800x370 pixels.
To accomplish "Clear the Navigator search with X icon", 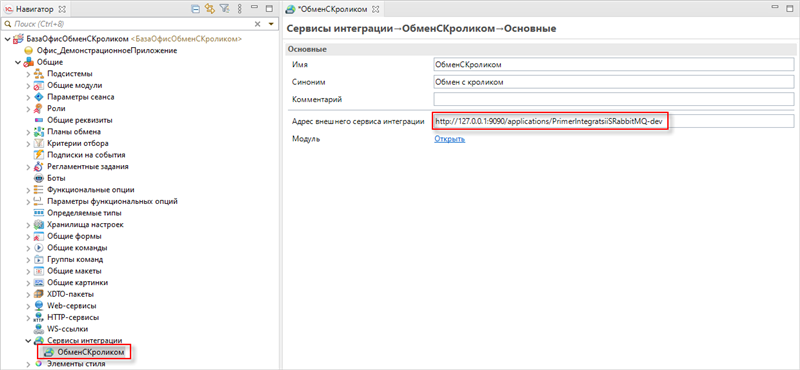I will point(258,24).
